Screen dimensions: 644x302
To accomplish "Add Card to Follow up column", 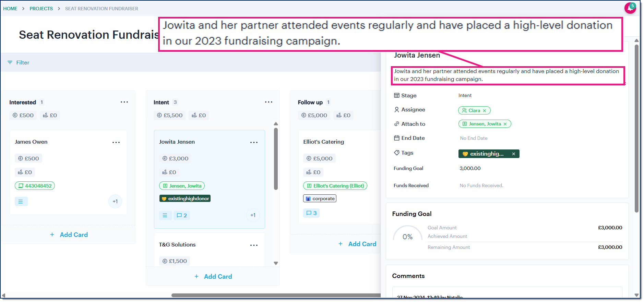I will [357, 244].
